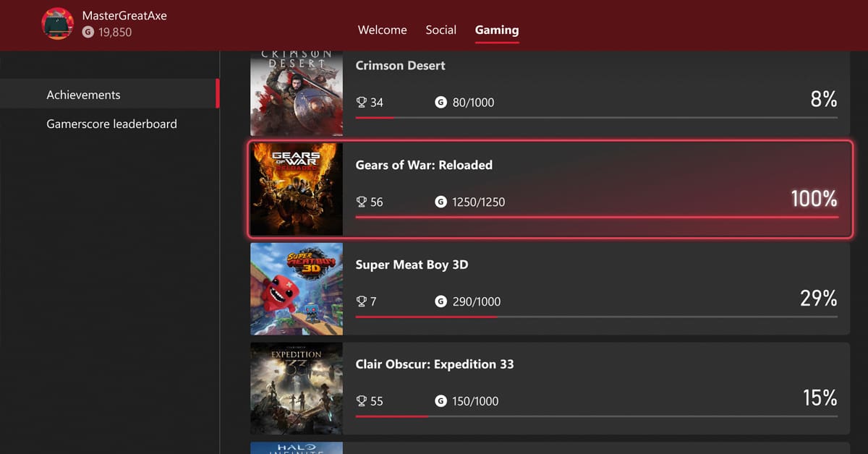The width and height of the screenshot is (868, 454).
Task: Select the Gaming tab
Action: tap(497, 30)
